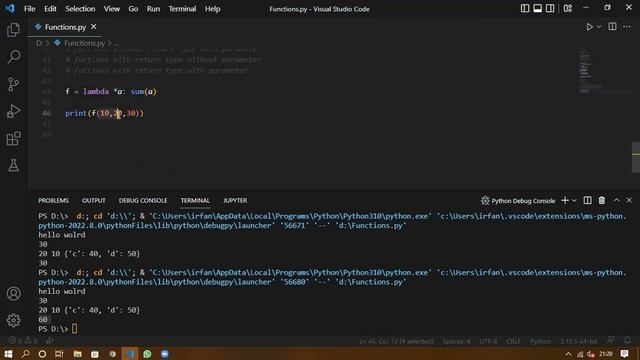Open the new terminal launch profile dropdown

coord(574,200)
